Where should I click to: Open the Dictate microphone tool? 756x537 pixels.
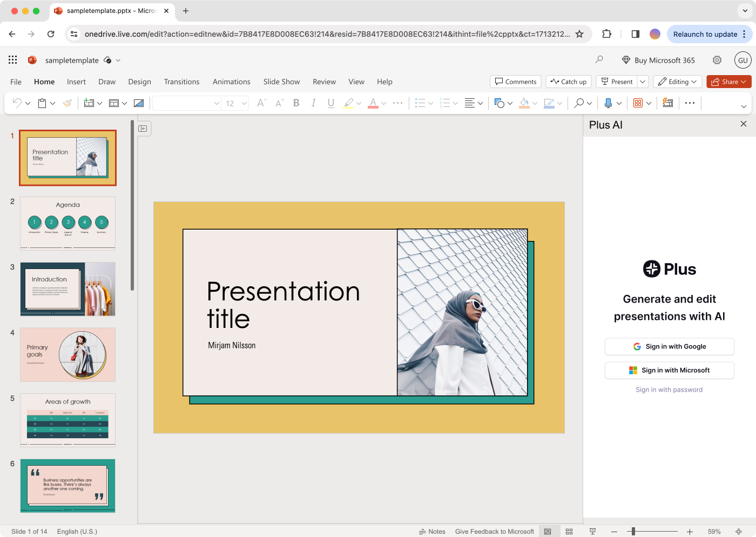609,103
